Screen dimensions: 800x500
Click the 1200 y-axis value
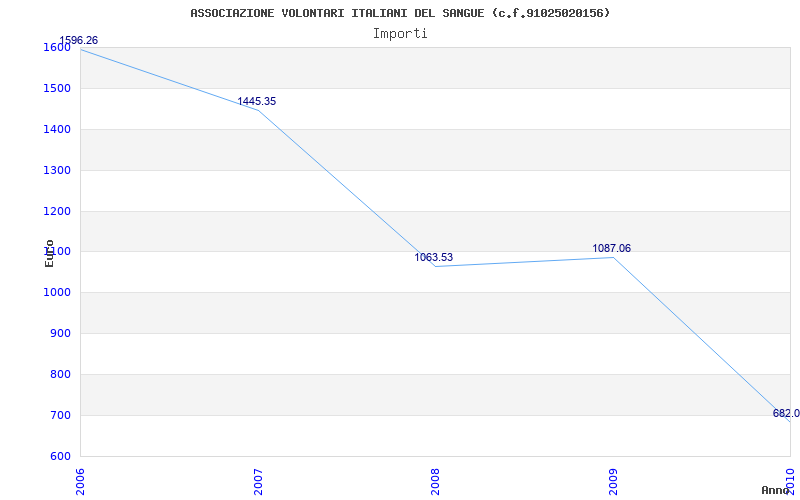[x=57, y=211]
